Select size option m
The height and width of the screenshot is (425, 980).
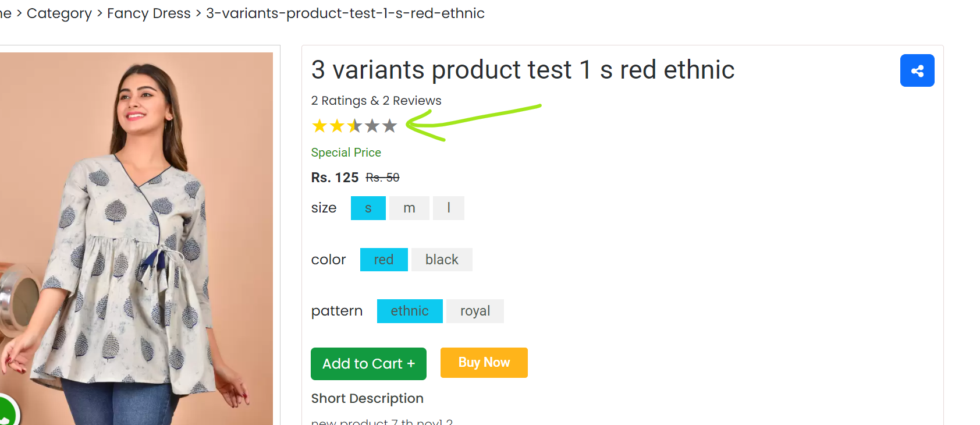pyautogui.click(x=409, y=208)
